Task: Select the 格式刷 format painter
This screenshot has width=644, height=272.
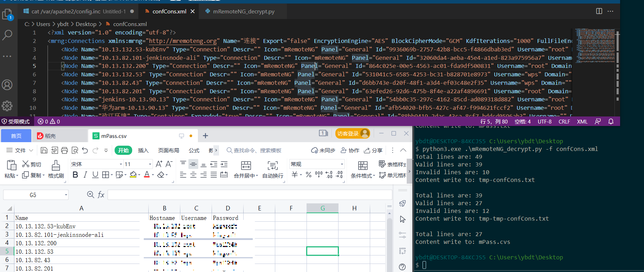Action: [x=56, y=169]
